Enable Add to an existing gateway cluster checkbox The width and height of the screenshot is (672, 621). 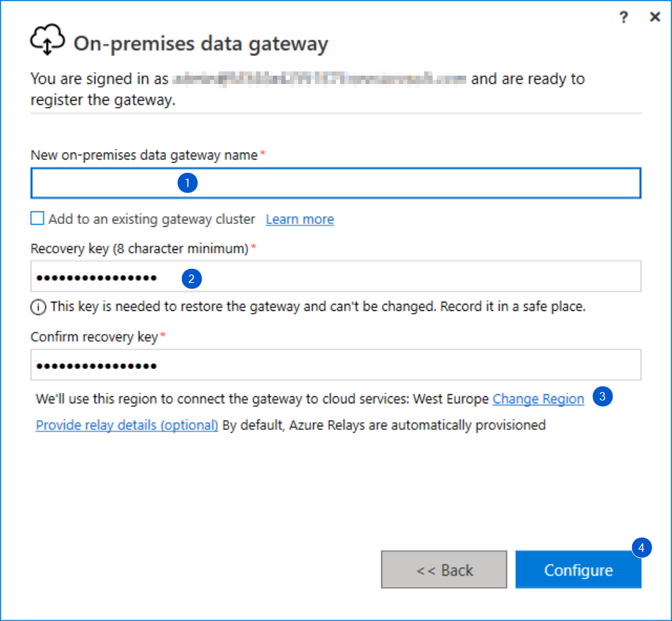37,218
